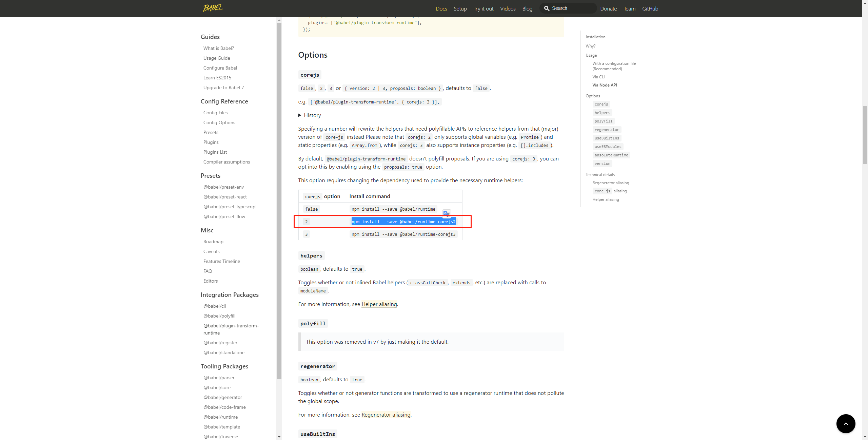
Task: Open Presets link under Config Reference
Action: (211, 132)
